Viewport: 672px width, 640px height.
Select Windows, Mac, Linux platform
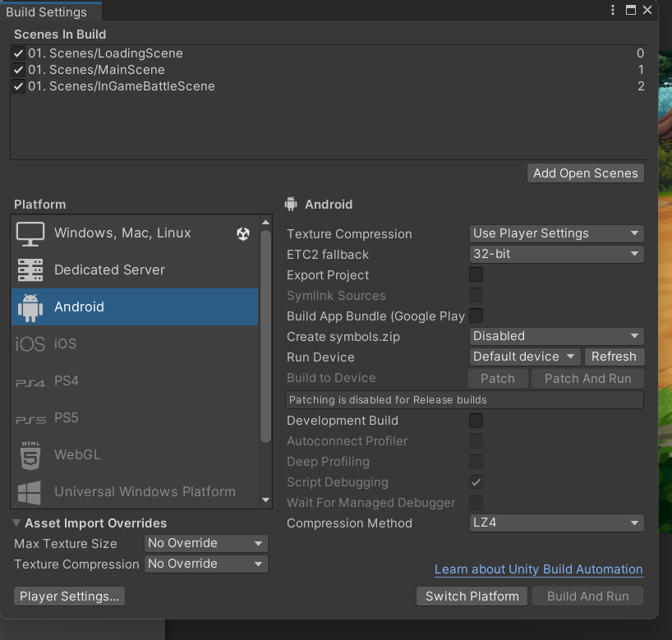[x=135, y=233]
